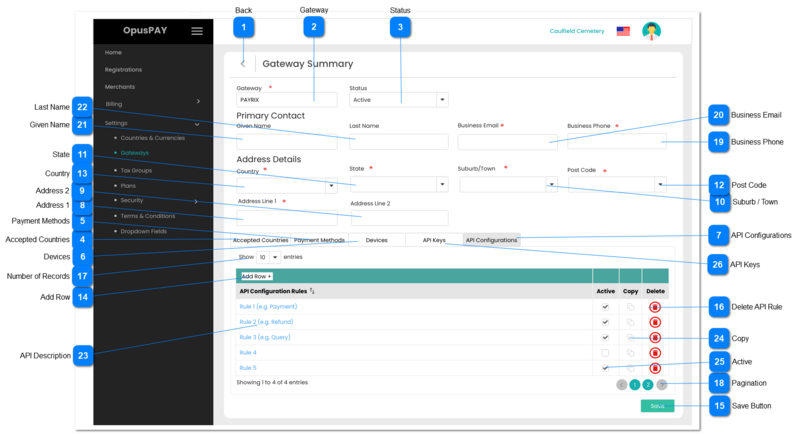Open Tax Groups settings item

[136, 171]
